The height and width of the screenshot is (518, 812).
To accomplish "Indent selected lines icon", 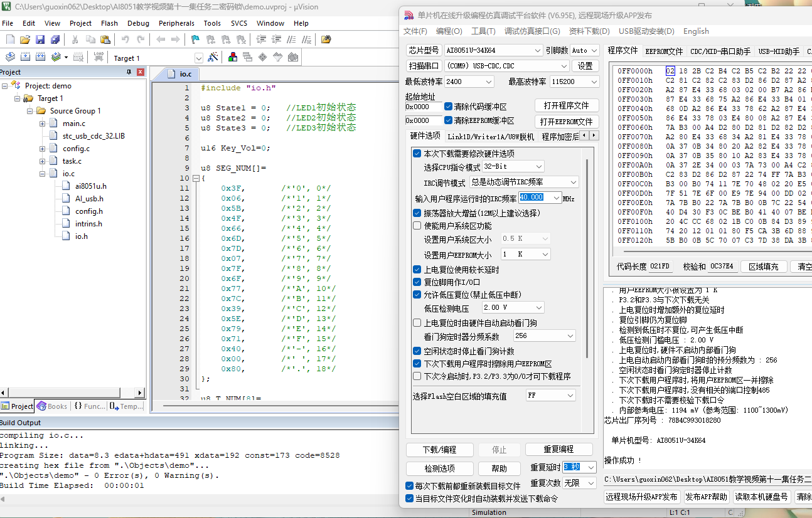I will pyautogui.click(x=260, y=40).
